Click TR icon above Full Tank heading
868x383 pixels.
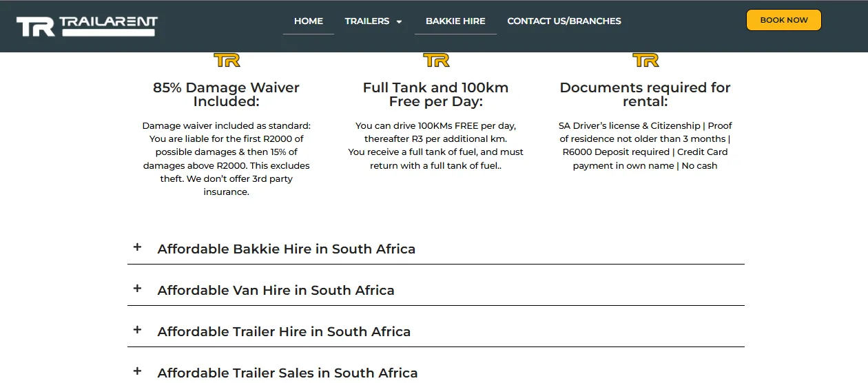(x=436, y=61)
